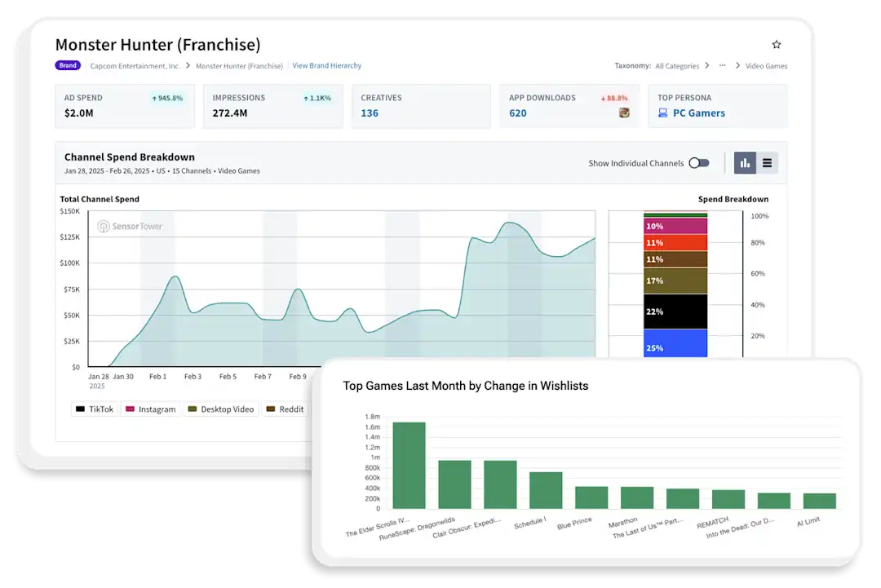Open Creatives count 136
The image size is (881, 588).
[370, 113]
